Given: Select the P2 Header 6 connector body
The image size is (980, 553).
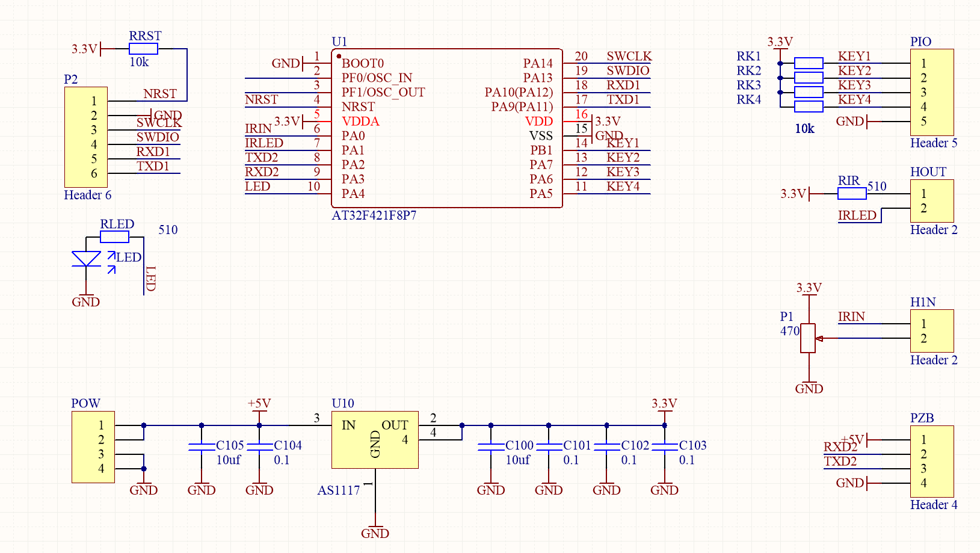Looking at the screenshot, I should point(86,137).
